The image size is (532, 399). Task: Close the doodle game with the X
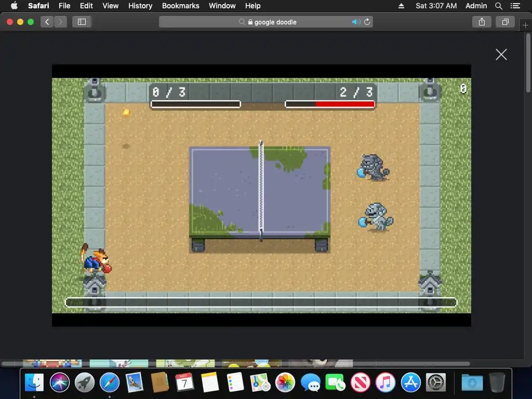coord(501,54)
